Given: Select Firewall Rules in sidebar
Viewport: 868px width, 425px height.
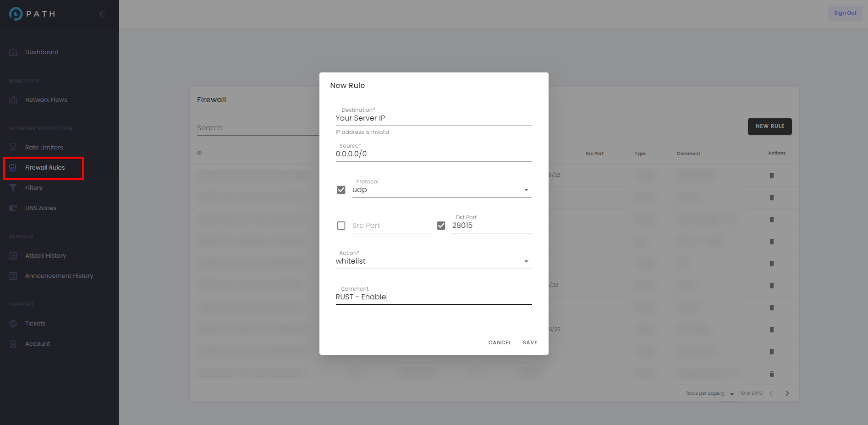Looking at the screenshot, I should (45, 168).
